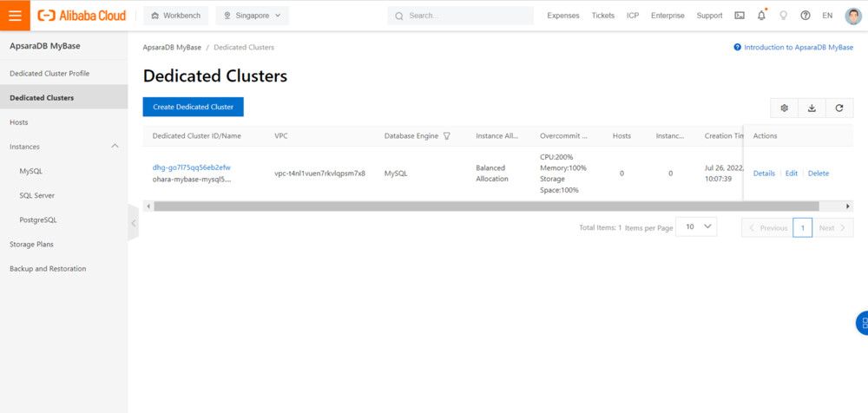Open Cloud Shell terminal icon
This screenshot has width=868, height=413.
[x=740, y=16]
